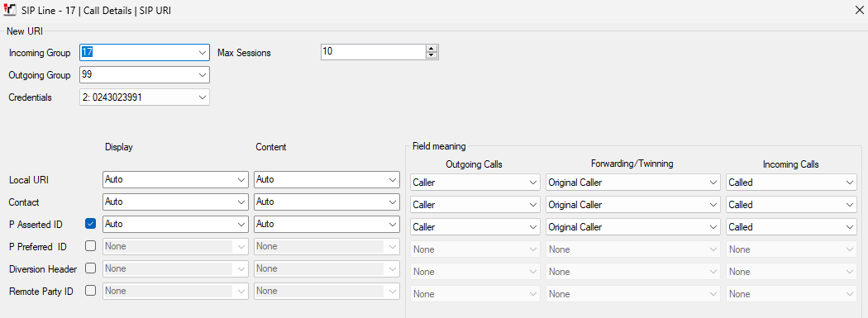
Task: Click the Incoming Group label text
Action: point(40,53)
